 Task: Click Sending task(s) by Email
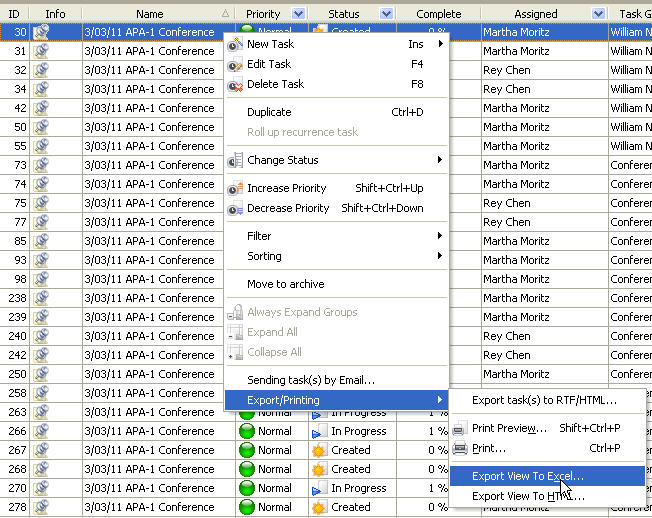(310, 380)
